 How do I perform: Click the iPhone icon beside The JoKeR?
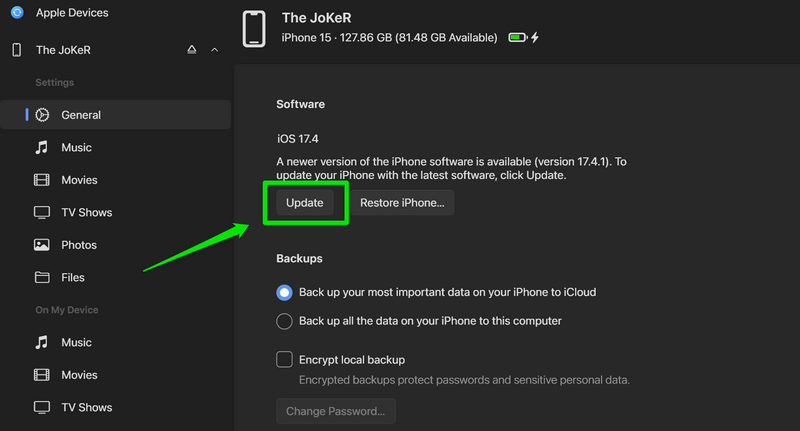[x=16, y=50]
